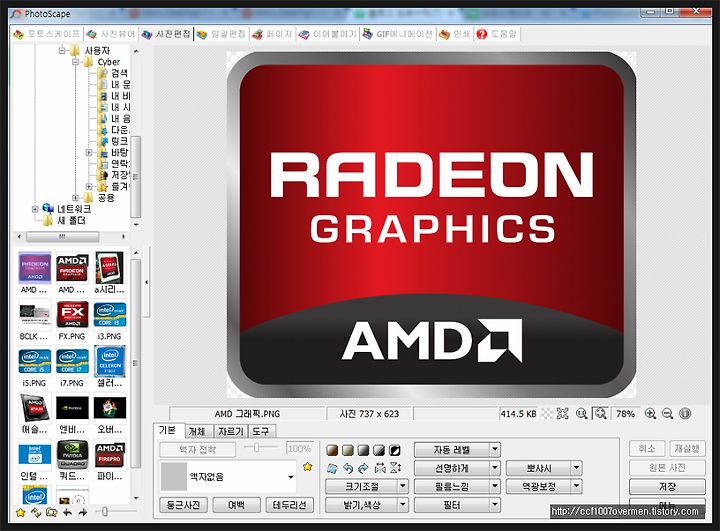Click the favorites star under the thumbnail list
This screenshot has height=531, width=720.
tap(20, 512)
